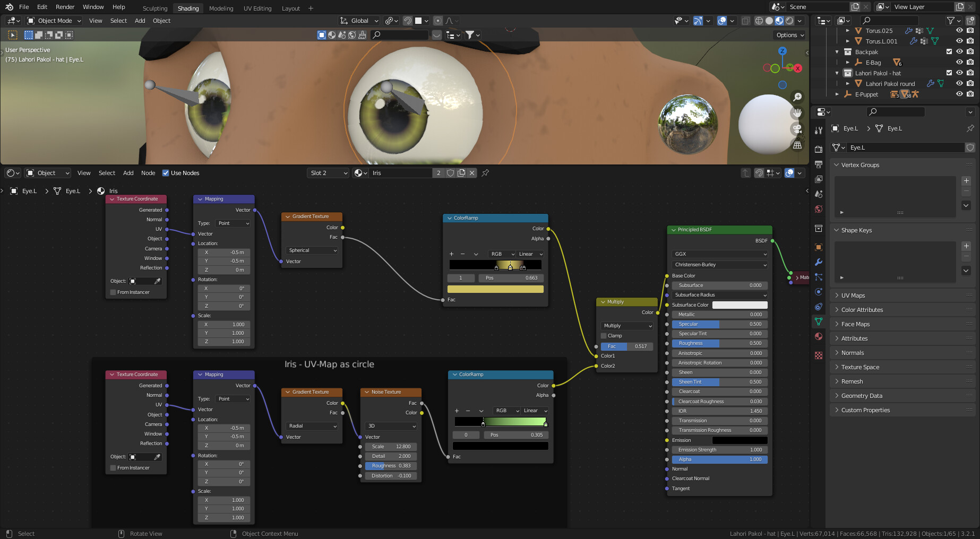Enable Clamp on the Multiply node
The height and width of the screenshot is (539, 980).
[x=604, y=336]
